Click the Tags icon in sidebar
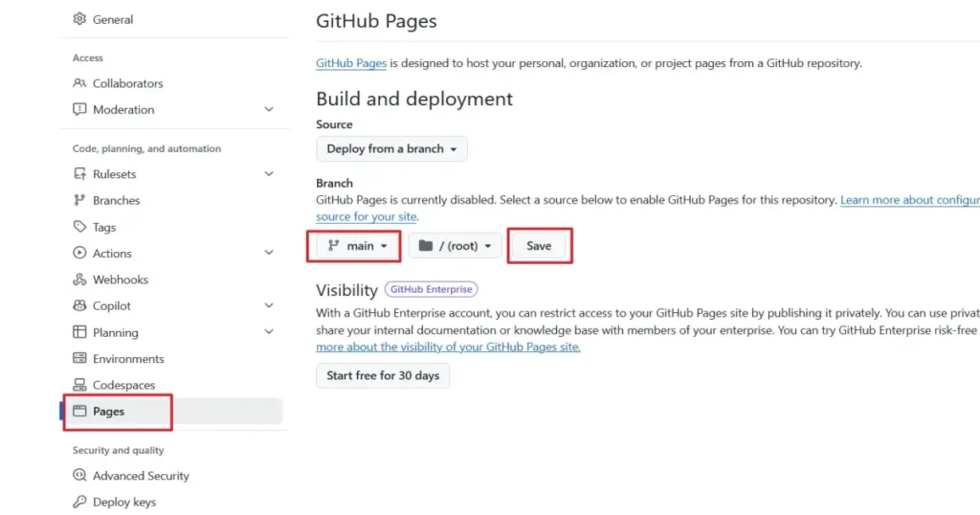Image resolution: width=980 pixels, height=515 pixels. (79, 227)
